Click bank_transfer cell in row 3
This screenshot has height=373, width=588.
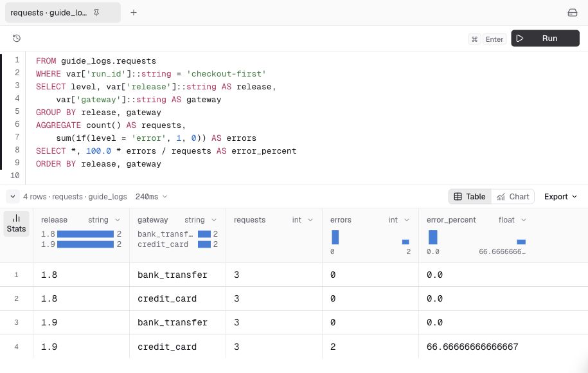[178, 322]
